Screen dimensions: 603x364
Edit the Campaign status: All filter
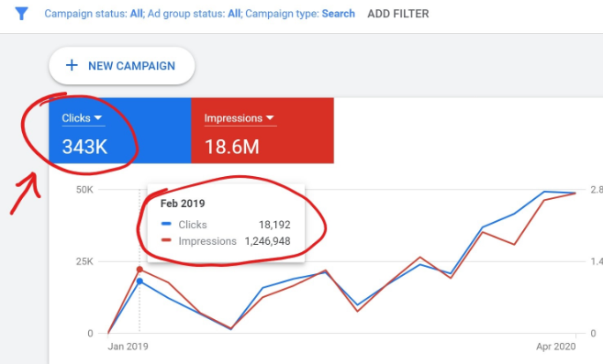click(94, 14)
